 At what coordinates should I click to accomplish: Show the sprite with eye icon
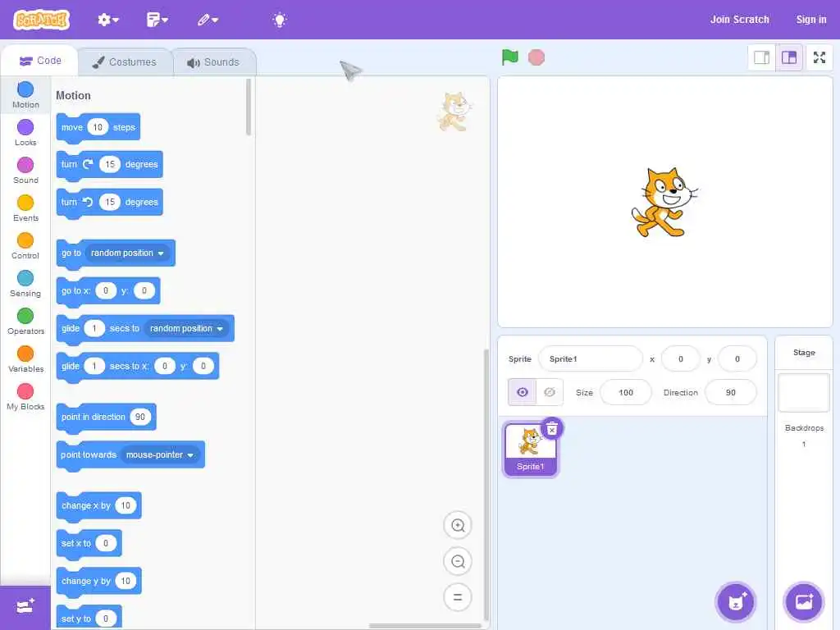point(523,392)
